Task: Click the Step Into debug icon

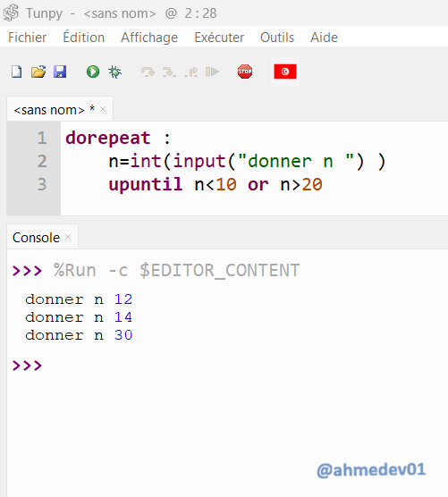Action: click(169, 72)
